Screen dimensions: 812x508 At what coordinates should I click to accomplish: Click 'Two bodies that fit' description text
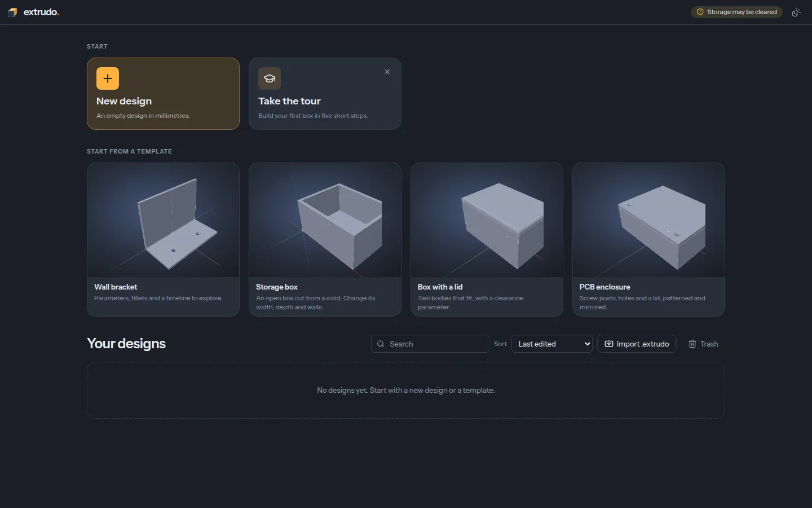point(470,303)
